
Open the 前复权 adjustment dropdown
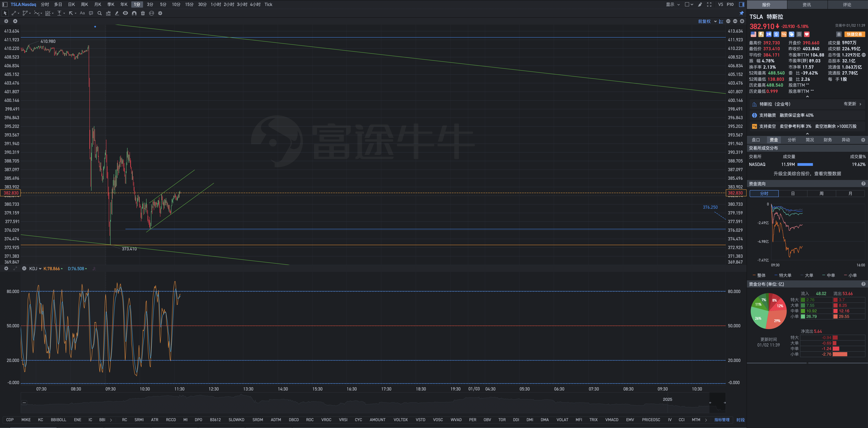(707, 21)
